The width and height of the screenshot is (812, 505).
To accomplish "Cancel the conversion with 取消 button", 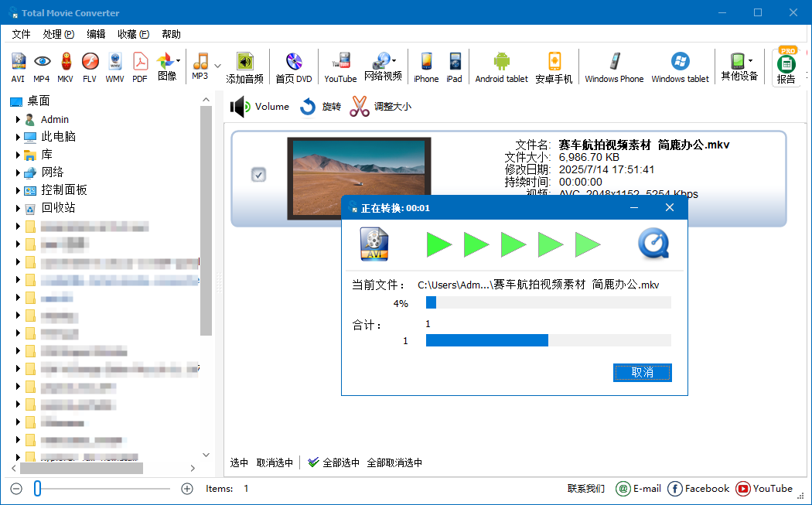I will pyautogui.click(x=642, y=372).
